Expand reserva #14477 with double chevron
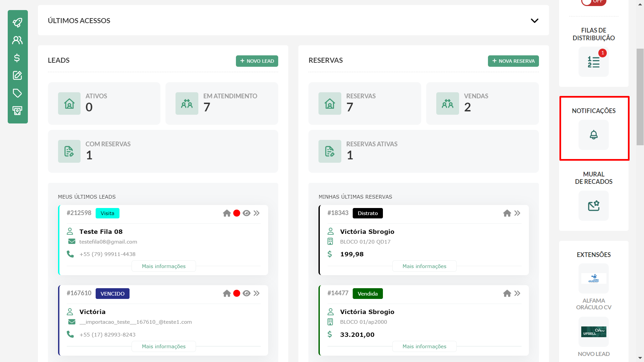This screenshot has height=362, width=644. (x=517, y=294)
